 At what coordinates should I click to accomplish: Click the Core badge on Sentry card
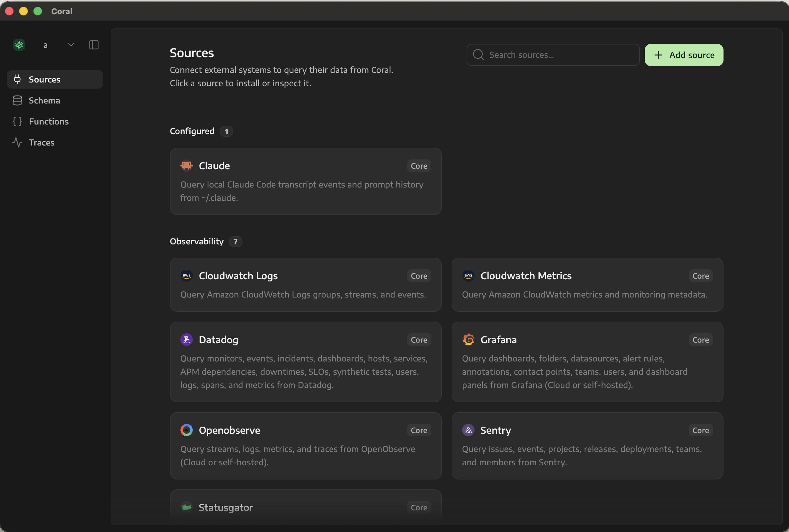tap(700, 430)
